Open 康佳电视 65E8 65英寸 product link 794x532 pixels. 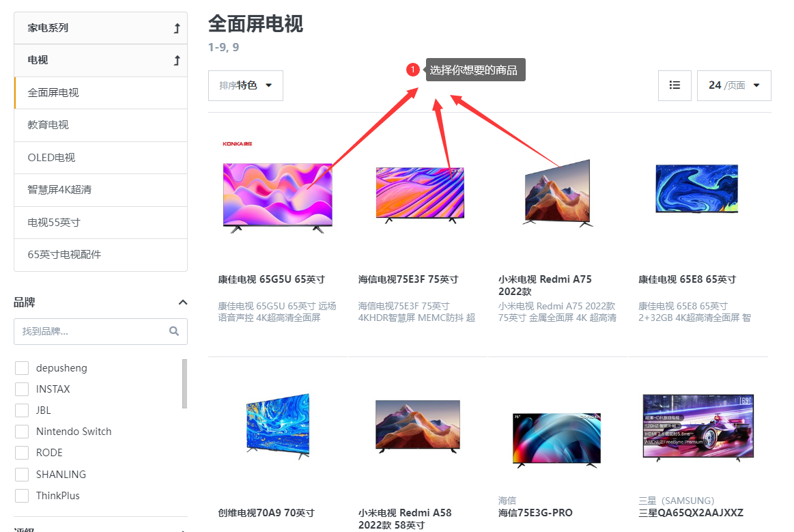[x=687, y=279]
